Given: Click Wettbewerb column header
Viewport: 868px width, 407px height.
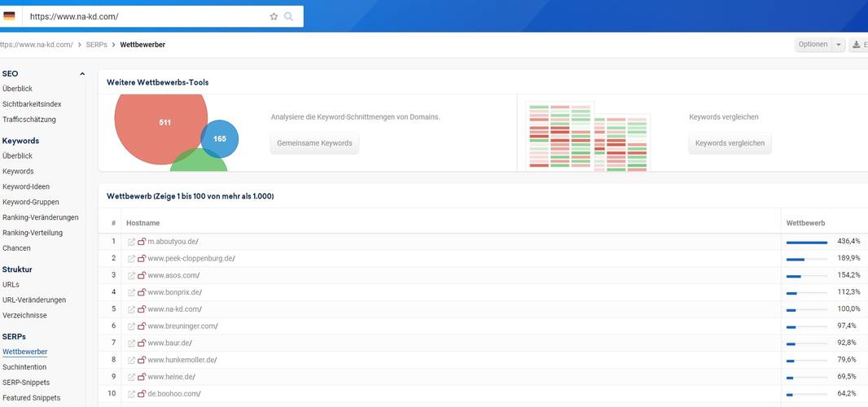Looking at the screenshot, I should (805, 223).
